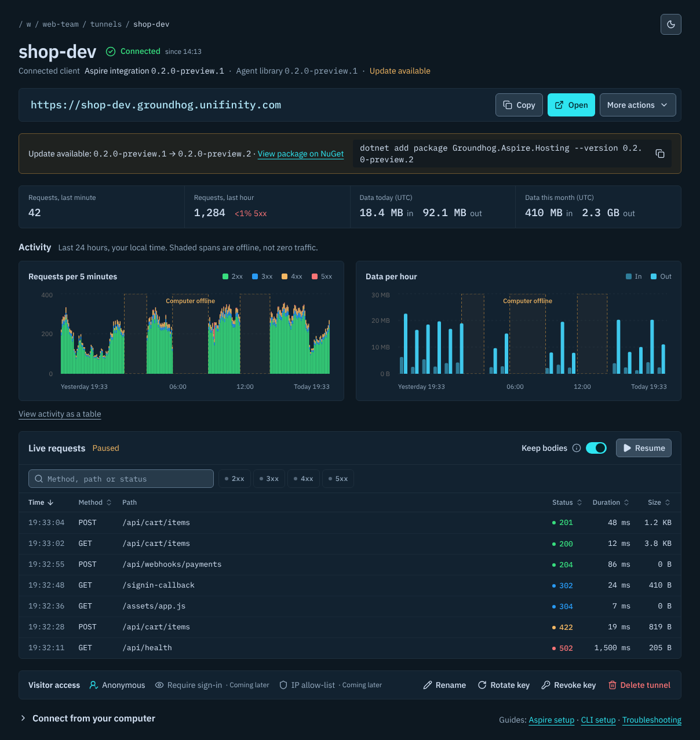Select the /signin-callback request row
The image size is (700, 740).
point(350,585)
